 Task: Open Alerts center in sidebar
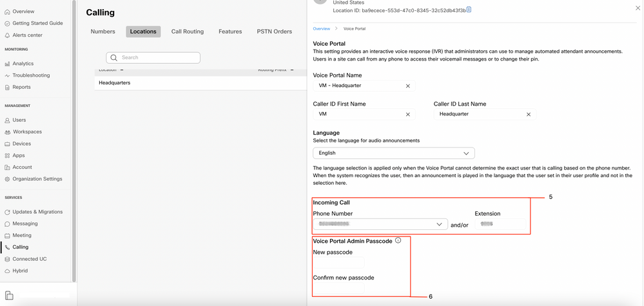27,35
